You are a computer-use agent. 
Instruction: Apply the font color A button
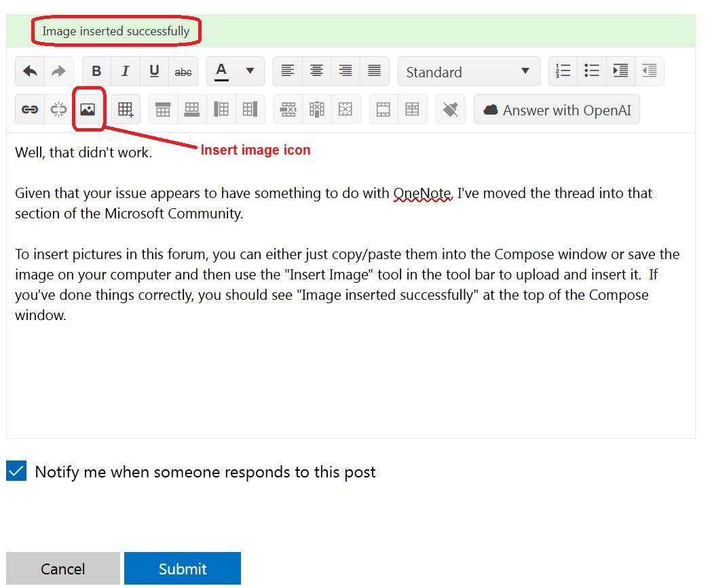pos(221,71)
